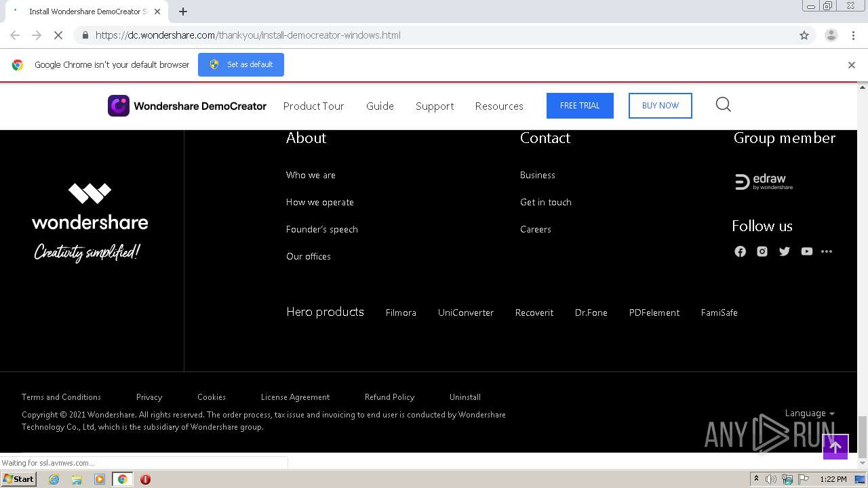Open the search magnifier icon in header

tap(724, 104)
